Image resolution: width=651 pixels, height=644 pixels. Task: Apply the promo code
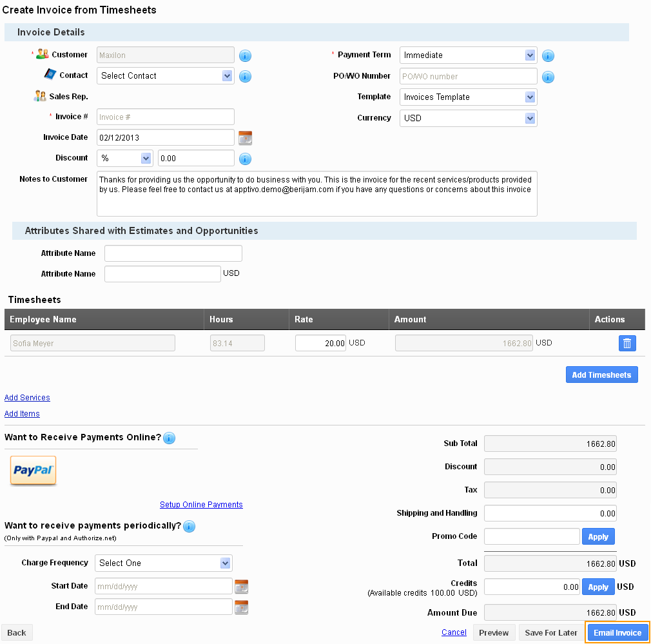tap(598, 536)
